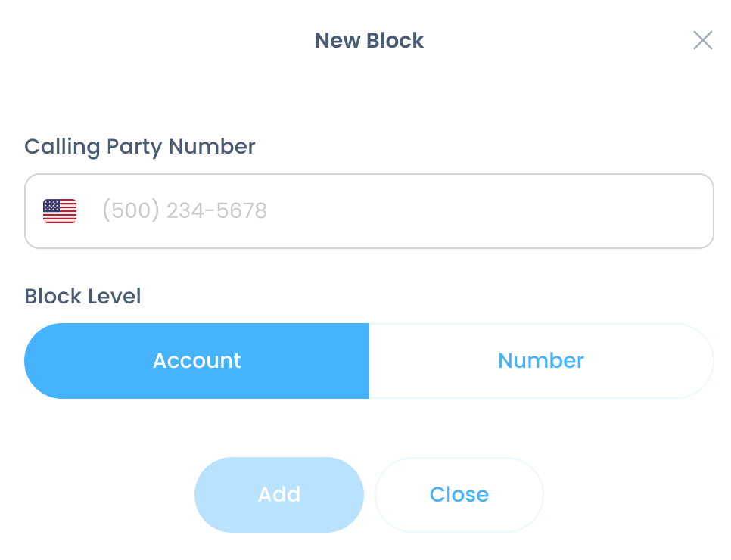Click the Calling Party Number label
This screenshot has height=560, width=731.
tap(140, 147)
